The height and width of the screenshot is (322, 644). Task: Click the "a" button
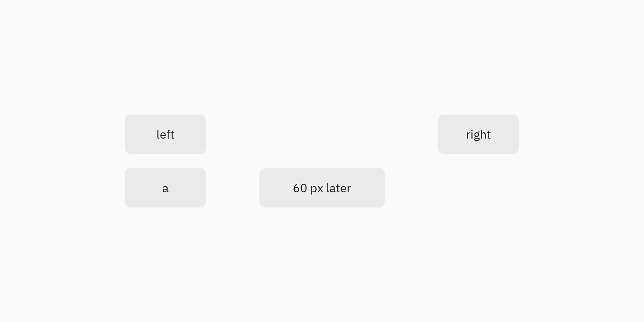click(165, 188)
